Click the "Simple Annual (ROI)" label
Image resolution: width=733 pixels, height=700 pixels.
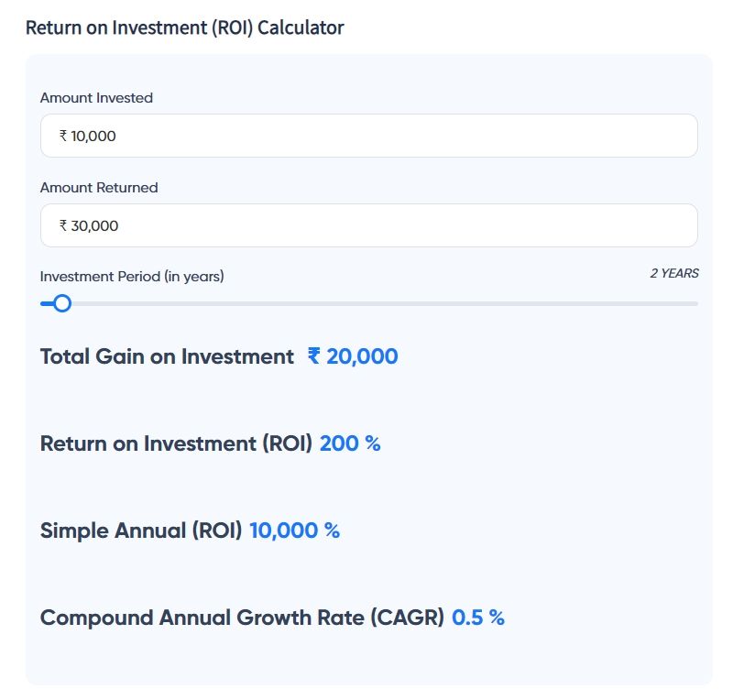click(141, 530)
